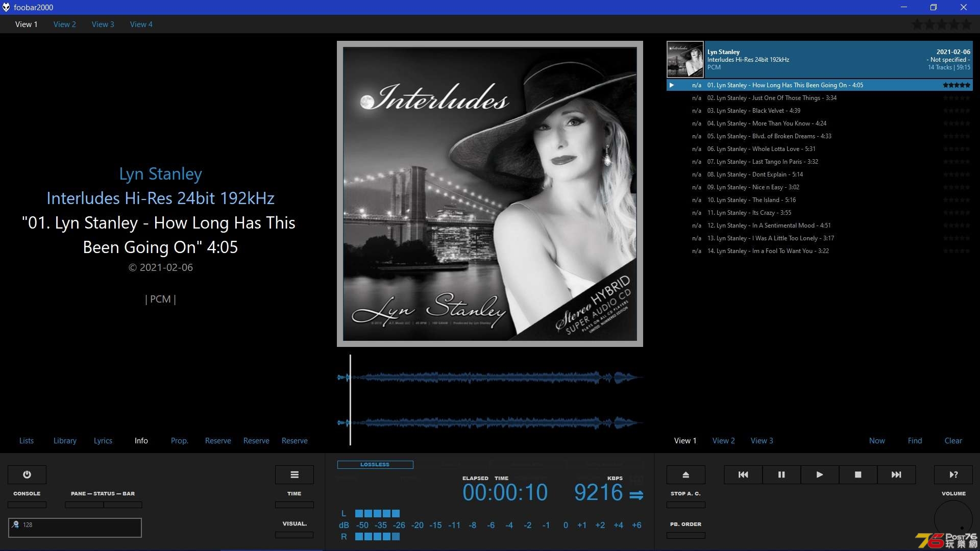Screen dimensions: 980x551
Task: Click the Now button below the playlist
Action: click(x=877, y=440)
